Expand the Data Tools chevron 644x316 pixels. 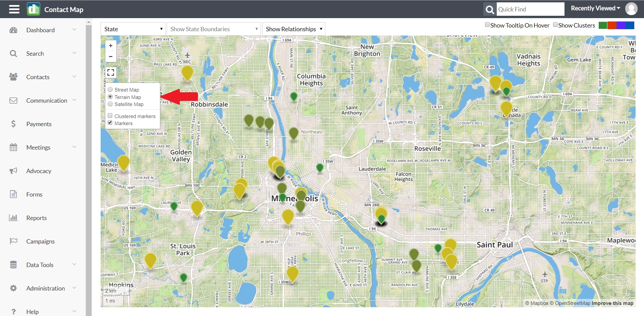74,264
